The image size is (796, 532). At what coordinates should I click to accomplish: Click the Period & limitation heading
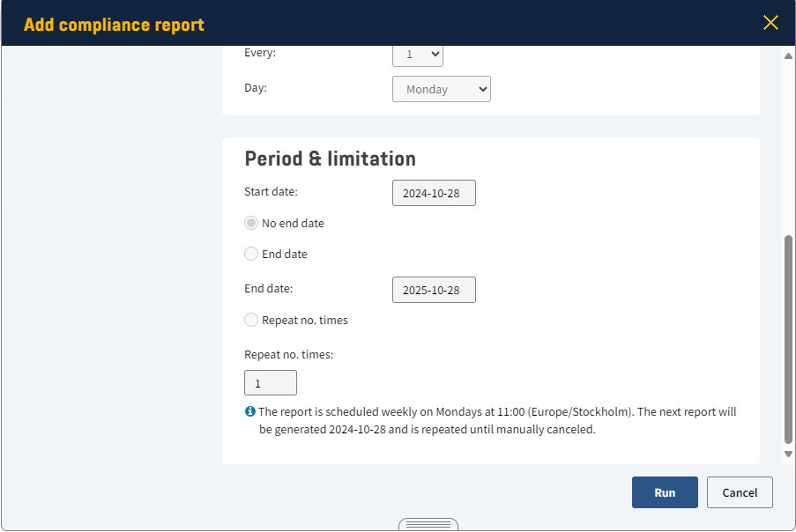point(330,159)
